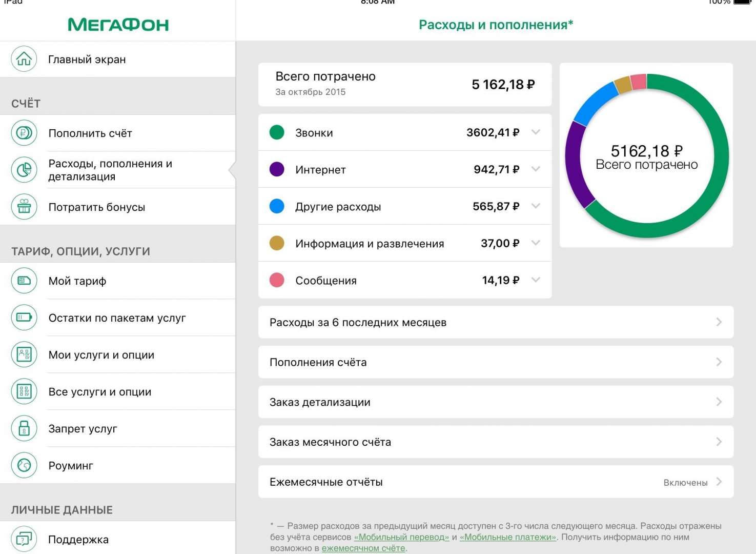Tap the blue segment of the donut chart
Image resolution: width=756 pixels, height=554 pixels.
(595, 103)
